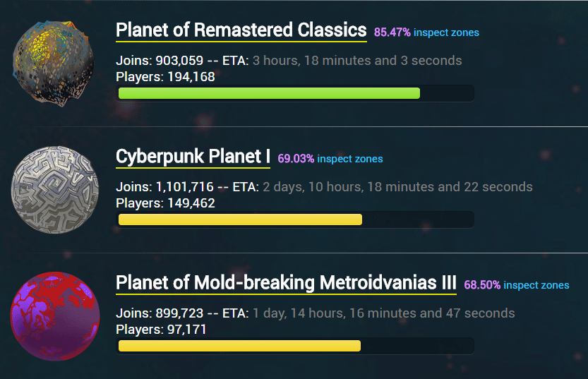Viewport: 588px width, 379px height.
Task: Click the Joins: 1,101,716 count
Action: 164,187
